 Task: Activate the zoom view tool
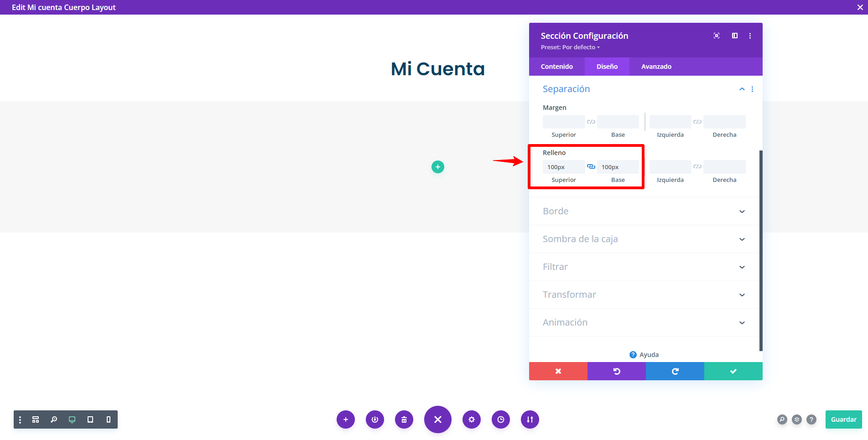coord(54,419)
